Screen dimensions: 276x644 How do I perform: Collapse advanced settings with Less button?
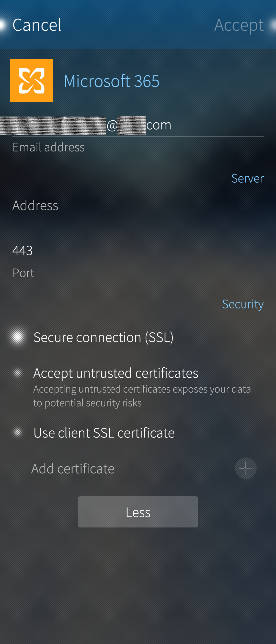point(138,512)
